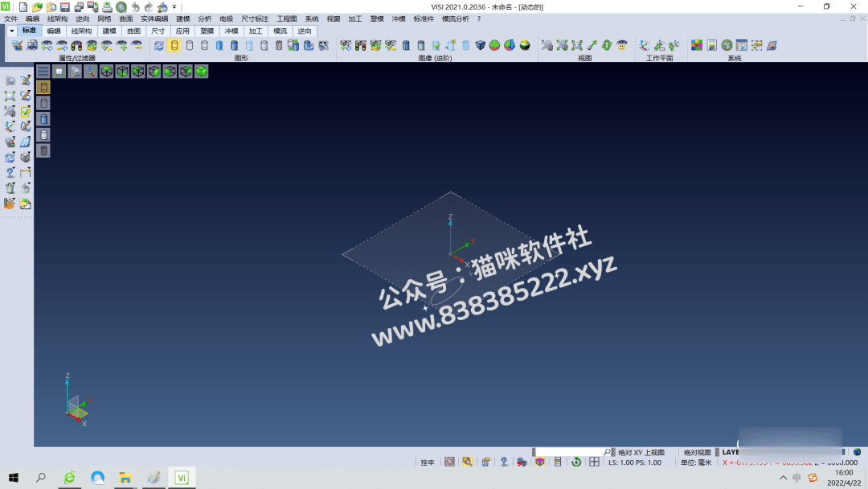The image size is (868, 489).
Task: Open the 尺寸标注 menu
Action: tap(255, 18)
